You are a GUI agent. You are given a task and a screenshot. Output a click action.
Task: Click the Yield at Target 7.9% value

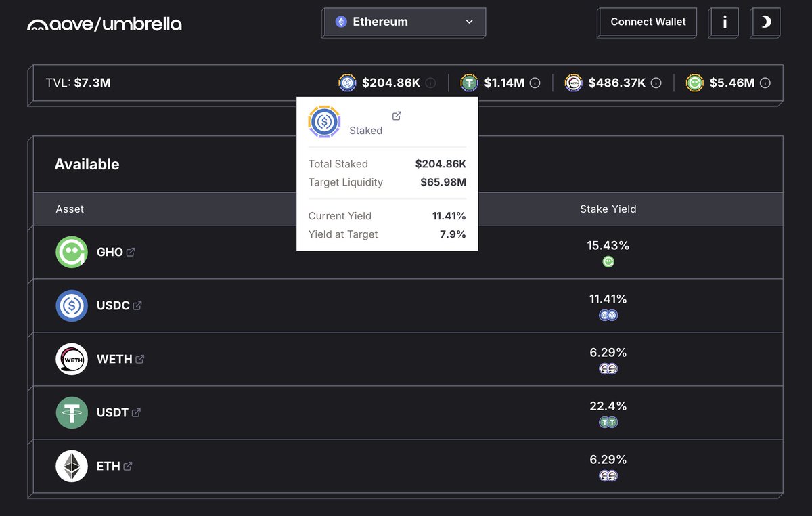click(453, 234)
